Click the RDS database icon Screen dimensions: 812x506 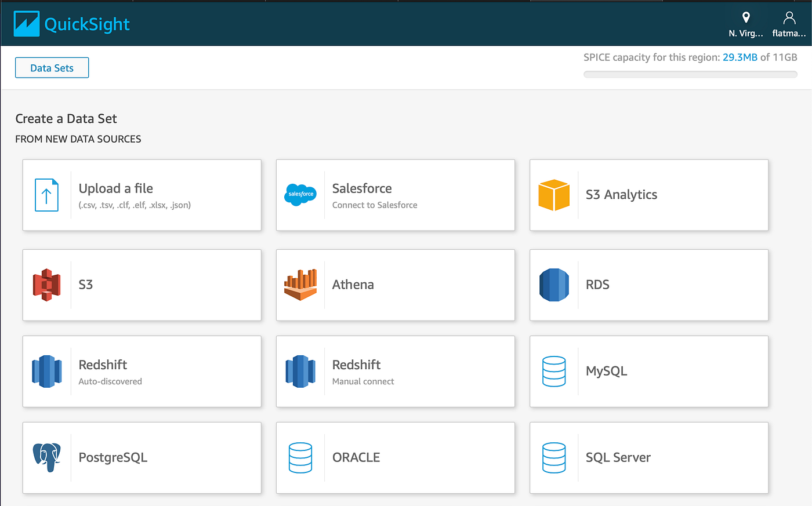tap(554, 285)
